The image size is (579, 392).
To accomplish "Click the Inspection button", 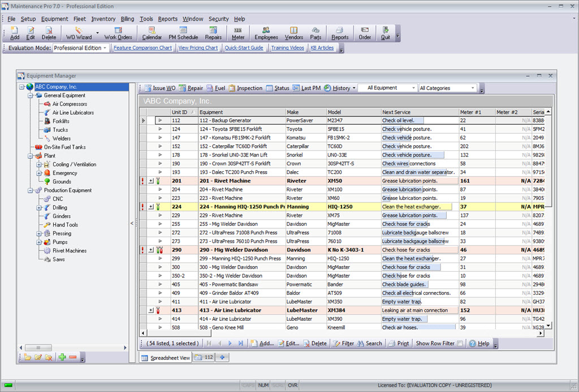I will point(245,88).
